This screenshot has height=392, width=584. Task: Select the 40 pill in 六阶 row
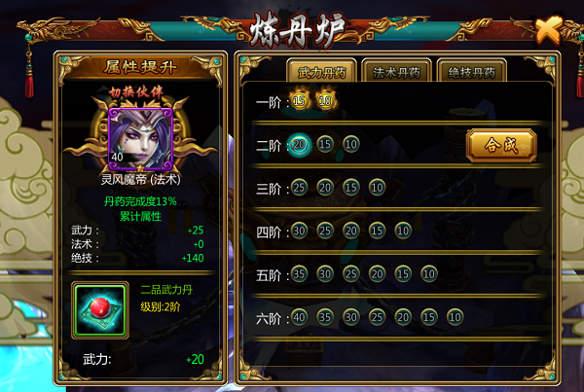(300, 317)
